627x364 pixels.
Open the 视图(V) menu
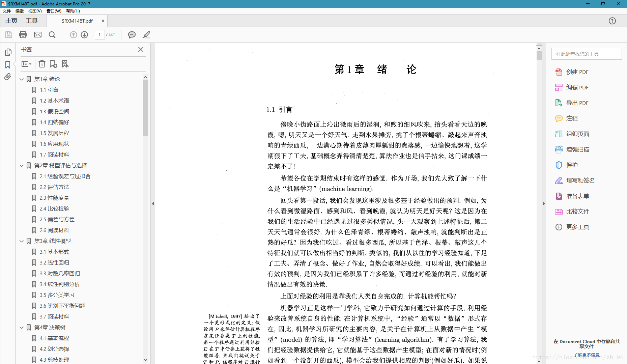(x=35, y=11)
